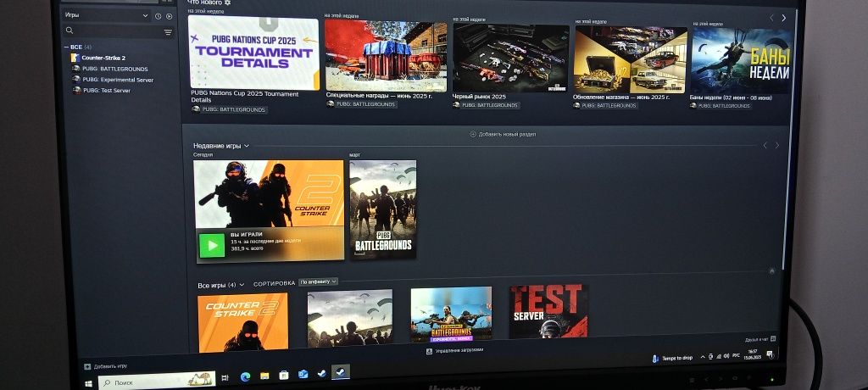Click PUBG: BATTLEGROUNDS tag under Специальные награды

[361, 103]
